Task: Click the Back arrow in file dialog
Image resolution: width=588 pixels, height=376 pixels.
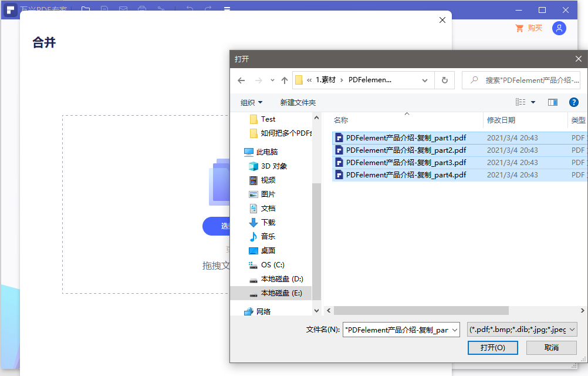Action: coord(241,80)
